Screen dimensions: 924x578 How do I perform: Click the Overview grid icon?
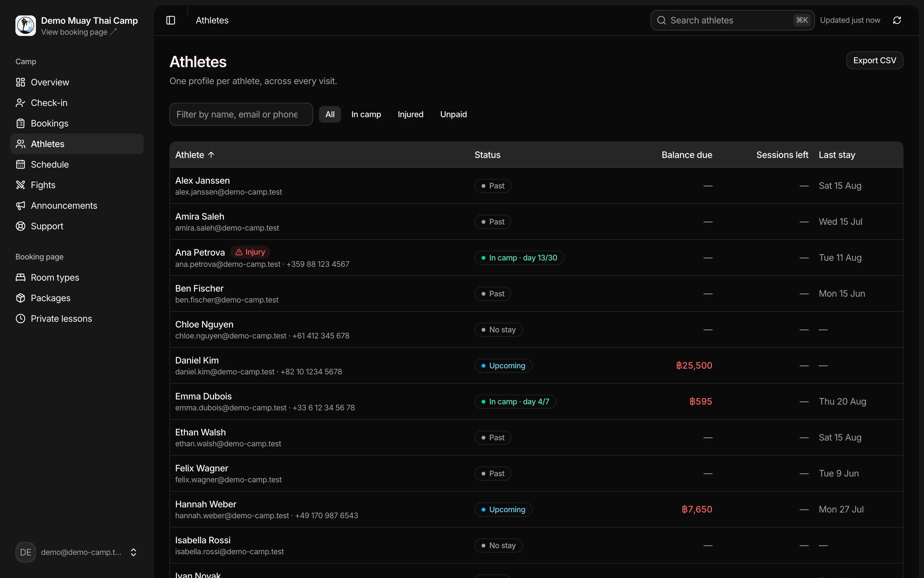click(x=21, y=82)
